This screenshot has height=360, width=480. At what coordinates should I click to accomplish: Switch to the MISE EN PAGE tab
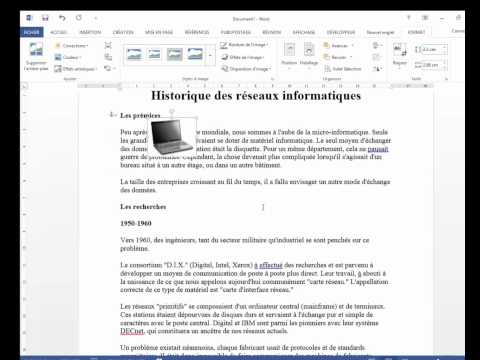(x=159, y=32)
